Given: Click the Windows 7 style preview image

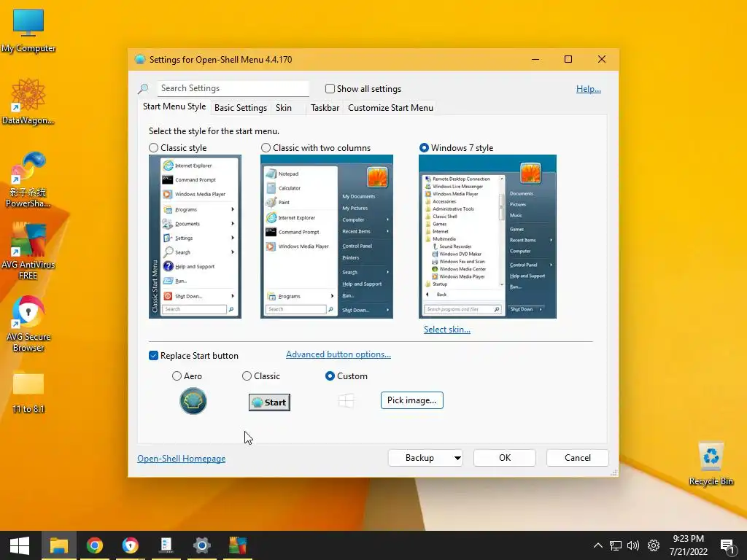Looking at the screenshot, I should click(487, 237).
